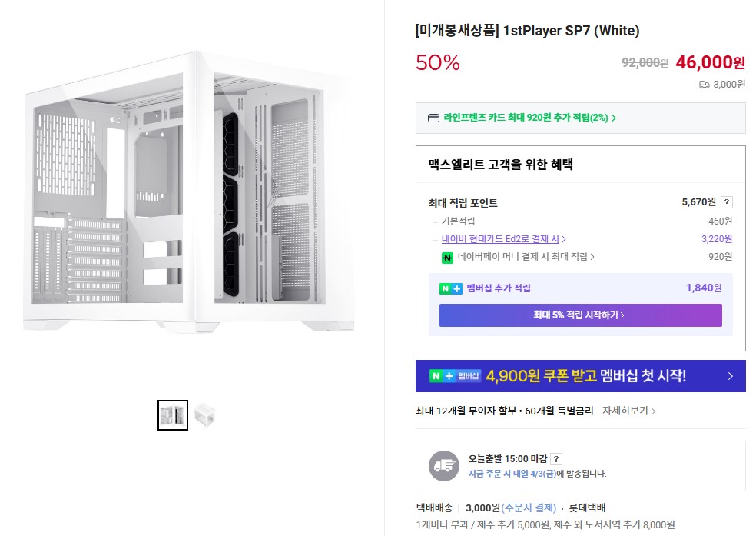
Task: Click the 멤버십 추가 적립 label
Action: 498,288
